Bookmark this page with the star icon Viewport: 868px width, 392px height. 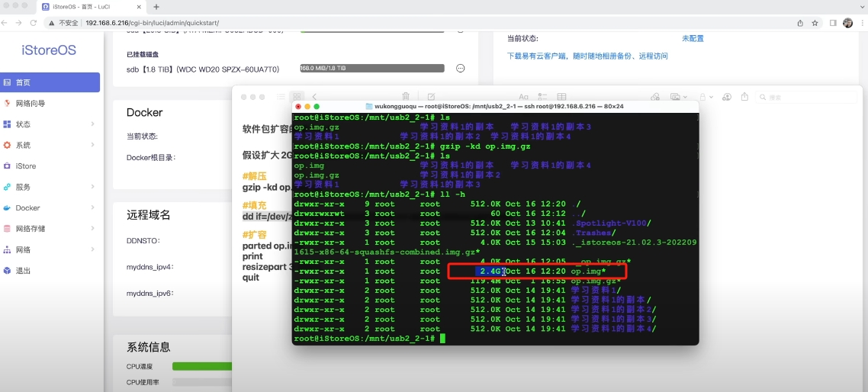pyautogui.click(x=815, y=23)
